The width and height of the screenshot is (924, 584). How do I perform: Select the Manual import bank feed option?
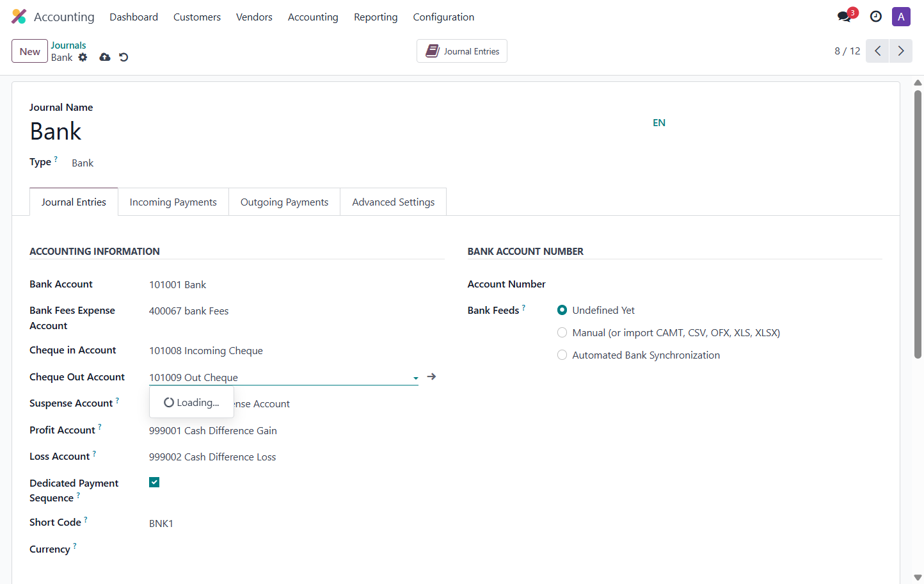[x=562, y=332]
